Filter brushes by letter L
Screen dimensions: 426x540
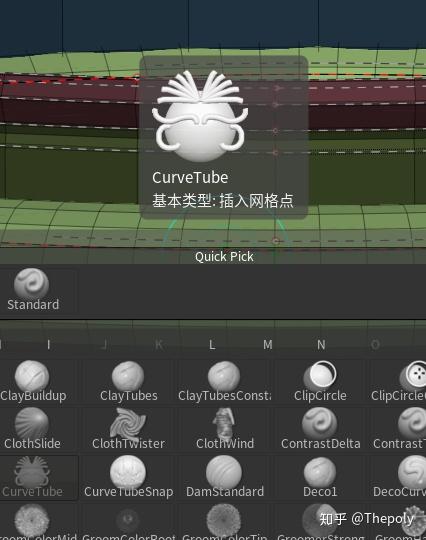click(x=212, y=344)
